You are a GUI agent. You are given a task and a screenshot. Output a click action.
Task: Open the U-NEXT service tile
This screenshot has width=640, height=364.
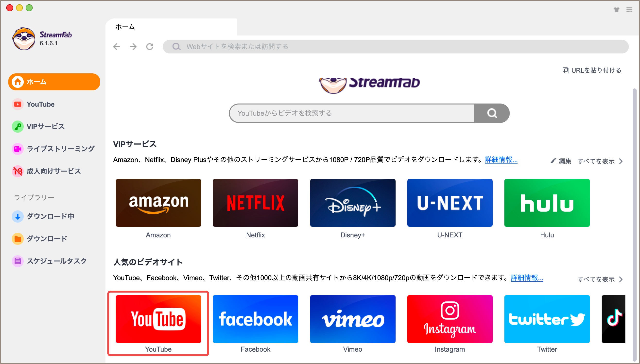coord(450,203)
